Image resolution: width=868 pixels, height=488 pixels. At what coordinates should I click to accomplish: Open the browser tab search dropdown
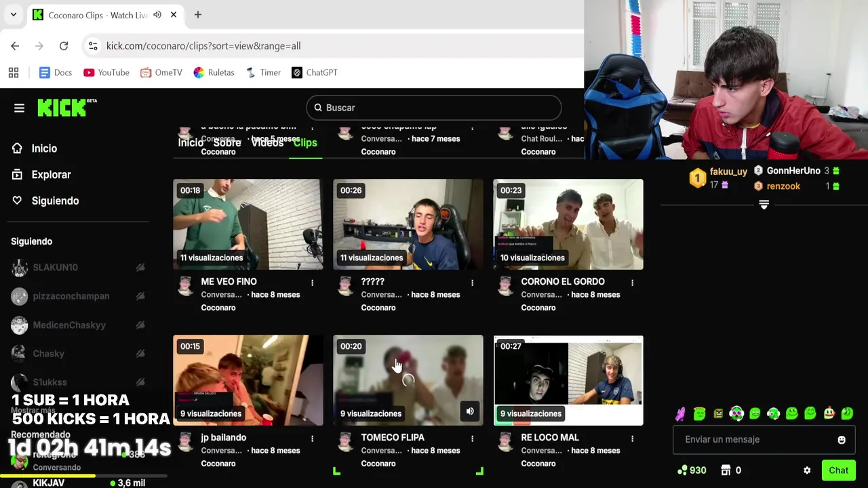(13, 15)
